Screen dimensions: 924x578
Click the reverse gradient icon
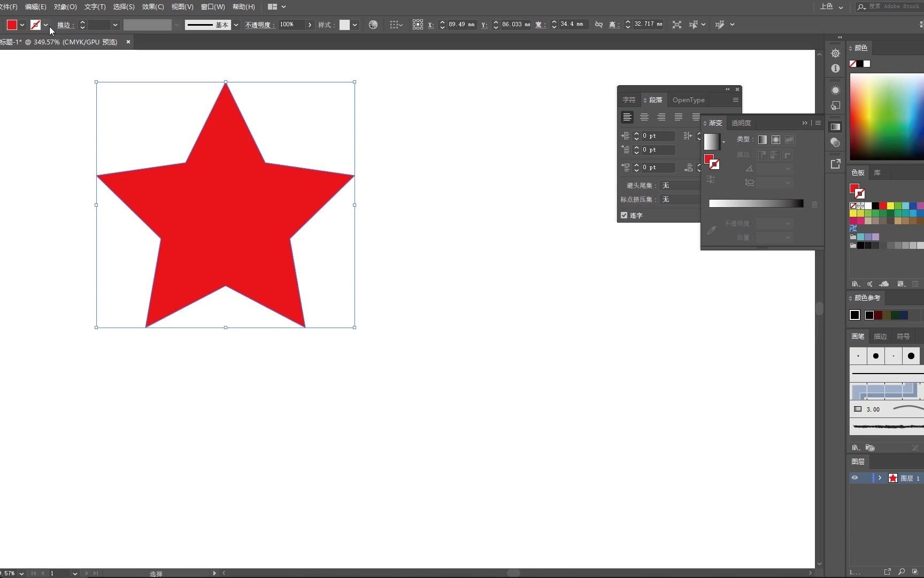pos(711,179)
